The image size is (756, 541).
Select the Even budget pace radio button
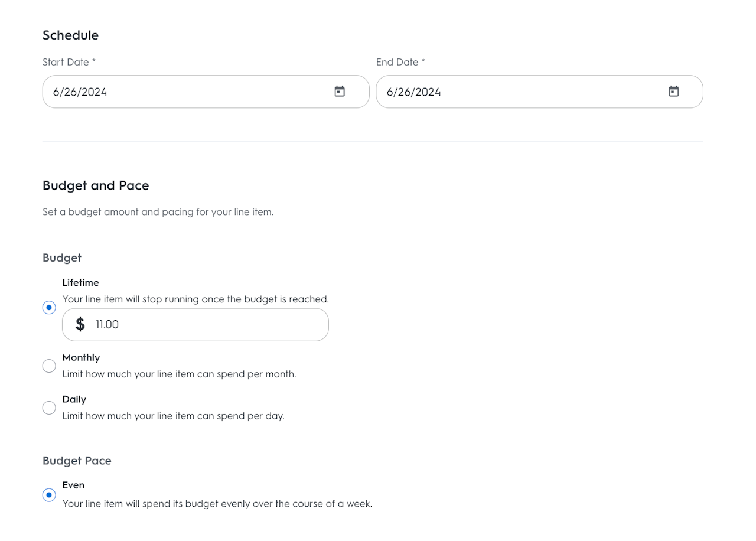tap(50, 495)
